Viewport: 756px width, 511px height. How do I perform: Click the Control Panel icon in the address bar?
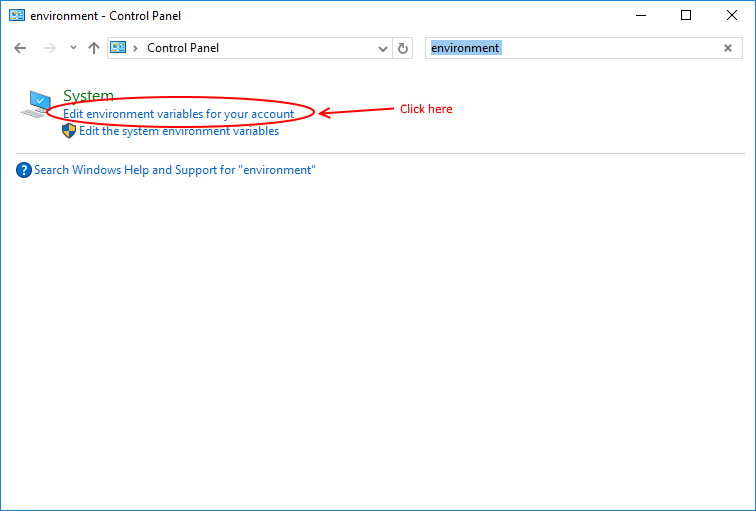119,48
